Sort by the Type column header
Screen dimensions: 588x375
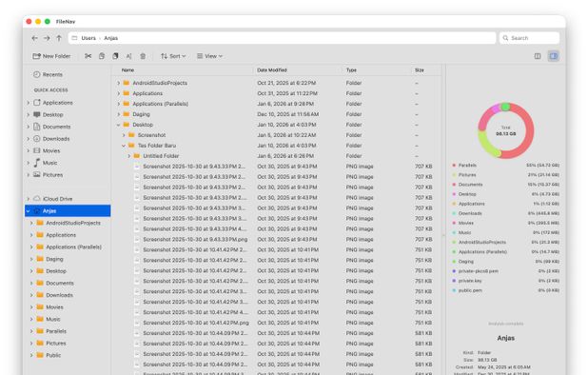[x=351, y=70]
